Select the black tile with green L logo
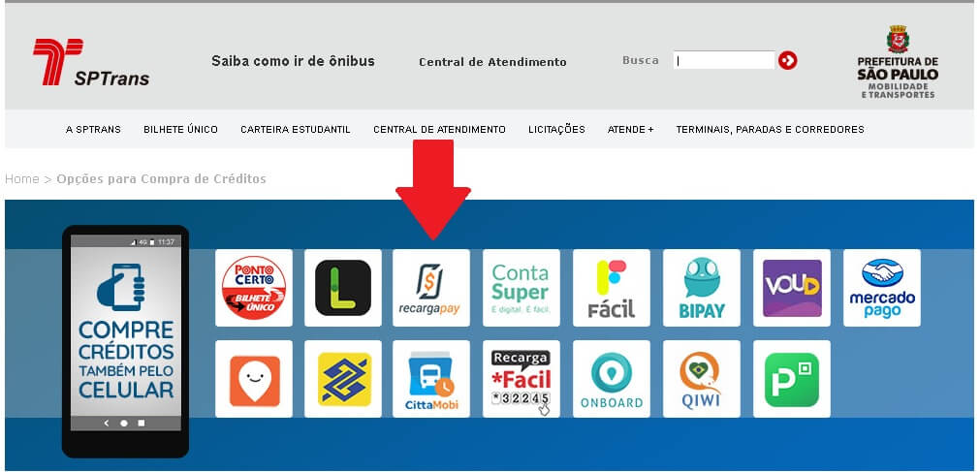 (x=343, y=288)
